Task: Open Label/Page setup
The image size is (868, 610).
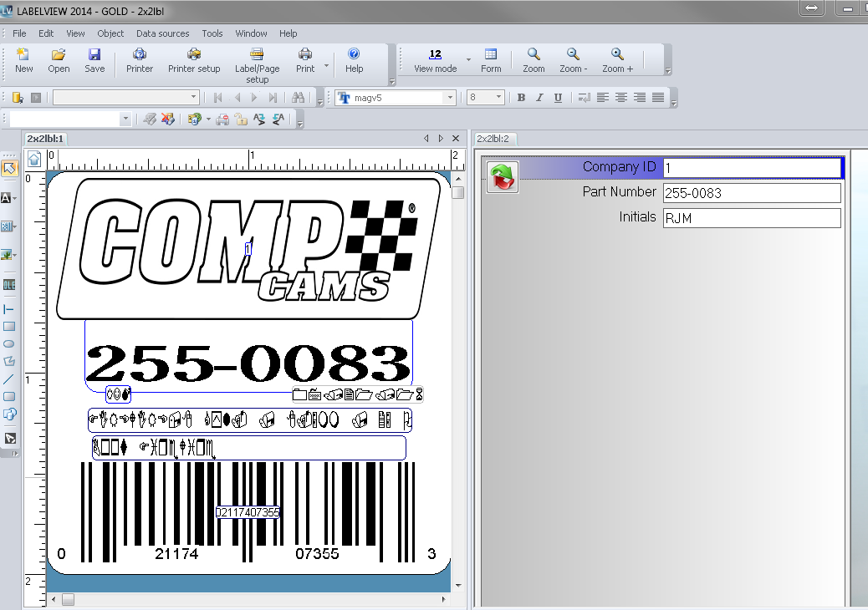Action: pos(257,65)
